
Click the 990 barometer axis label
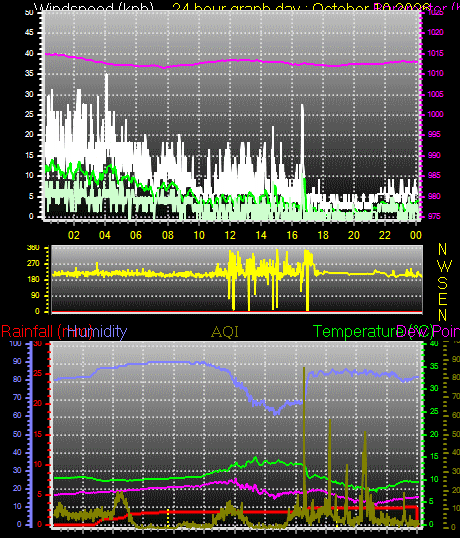click(434, 155)
